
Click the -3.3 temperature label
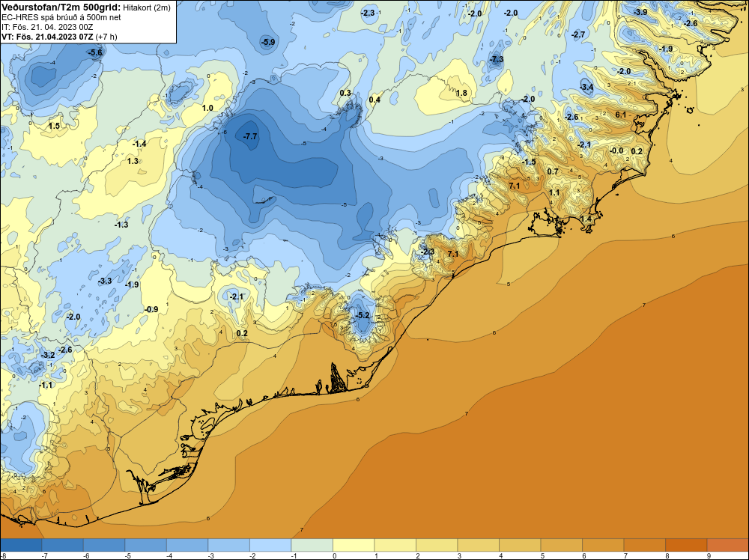[105, 281]
